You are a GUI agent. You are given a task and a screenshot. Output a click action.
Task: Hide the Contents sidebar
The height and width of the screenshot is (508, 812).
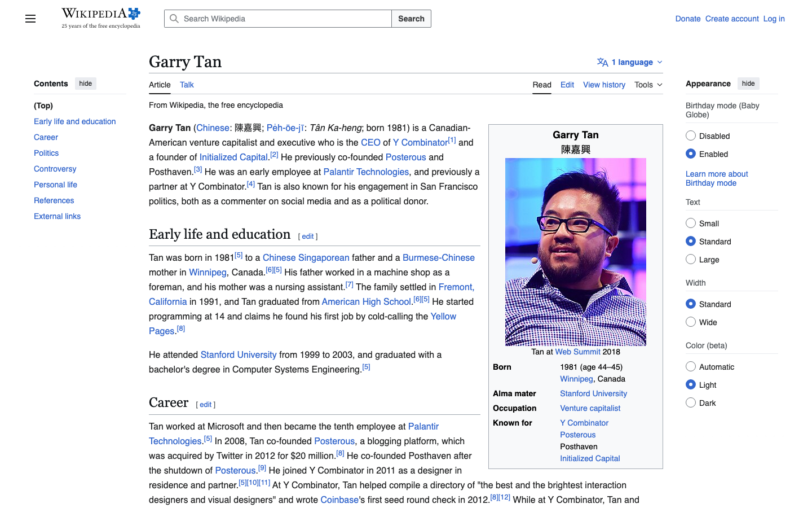tap(86, 84)
